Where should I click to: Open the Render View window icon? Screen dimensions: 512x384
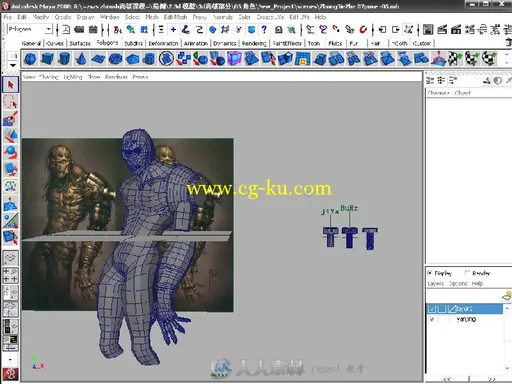[428, 30]
